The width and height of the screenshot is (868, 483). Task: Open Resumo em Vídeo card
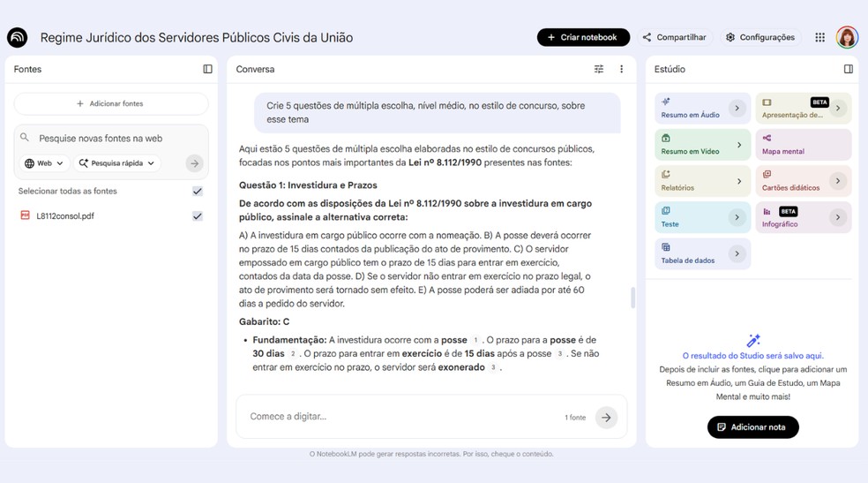click(x=702, y=145)
